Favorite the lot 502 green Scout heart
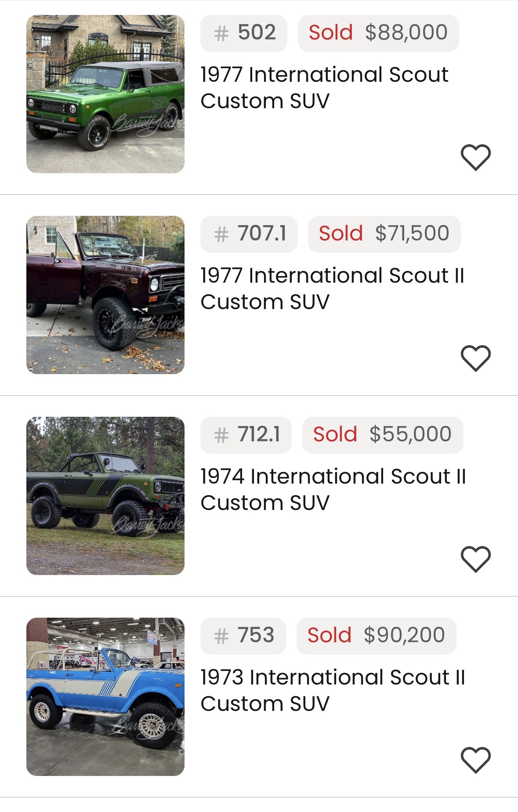This screenshot has width=518, height=812. click(475, 157)
